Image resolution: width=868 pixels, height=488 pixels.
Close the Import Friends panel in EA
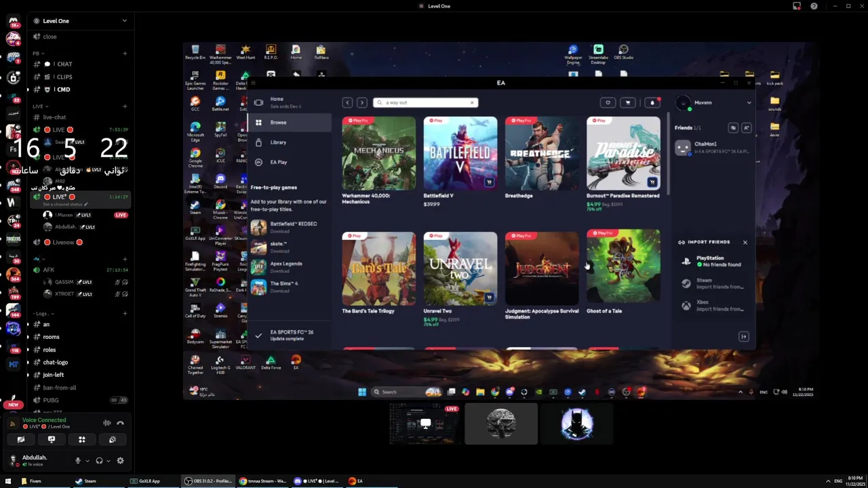(x=745, y=242)
